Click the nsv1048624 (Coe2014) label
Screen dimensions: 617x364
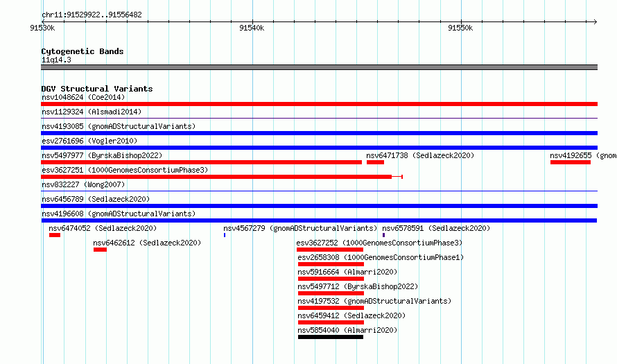pos(83,97)
